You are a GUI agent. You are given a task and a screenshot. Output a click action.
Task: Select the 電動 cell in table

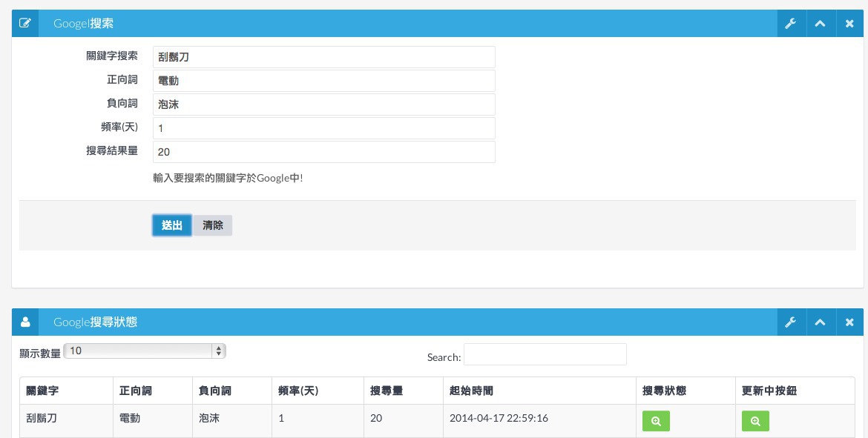[153, 421]
